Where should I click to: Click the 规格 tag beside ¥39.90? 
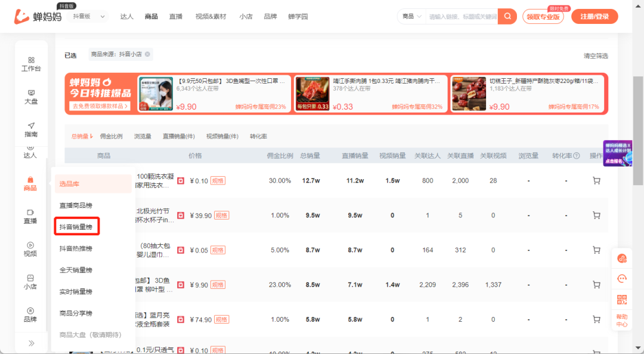(x=222, y=216)
